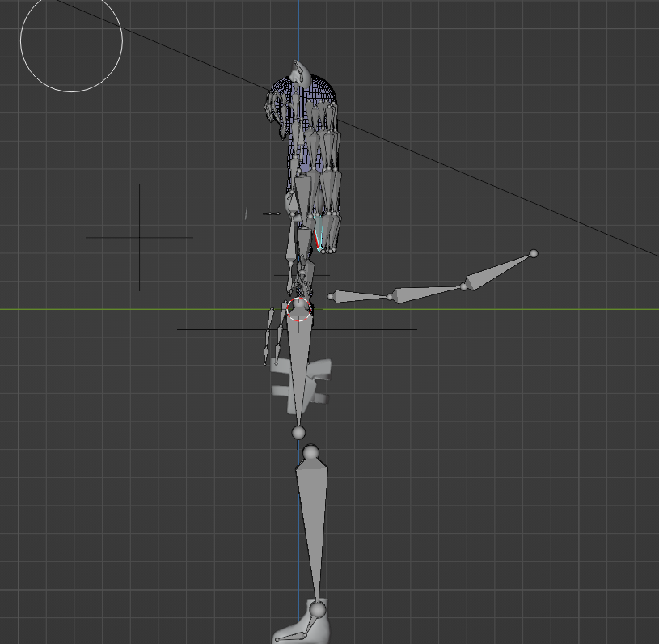Click the end sphere of extended chain
This screenshot has height=644, width=659.
click(x=534, y=254)
